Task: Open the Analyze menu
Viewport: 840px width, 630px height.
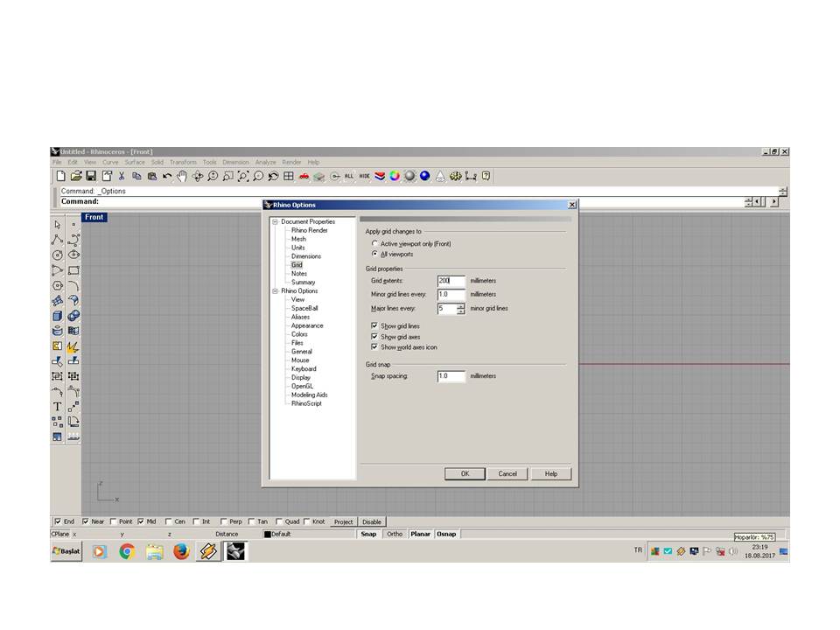Action: (265, 163)
